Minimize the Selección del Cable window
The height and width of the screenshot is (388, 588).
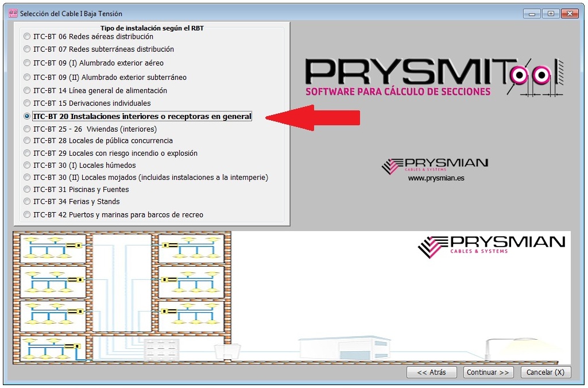[x=532, y=14]
